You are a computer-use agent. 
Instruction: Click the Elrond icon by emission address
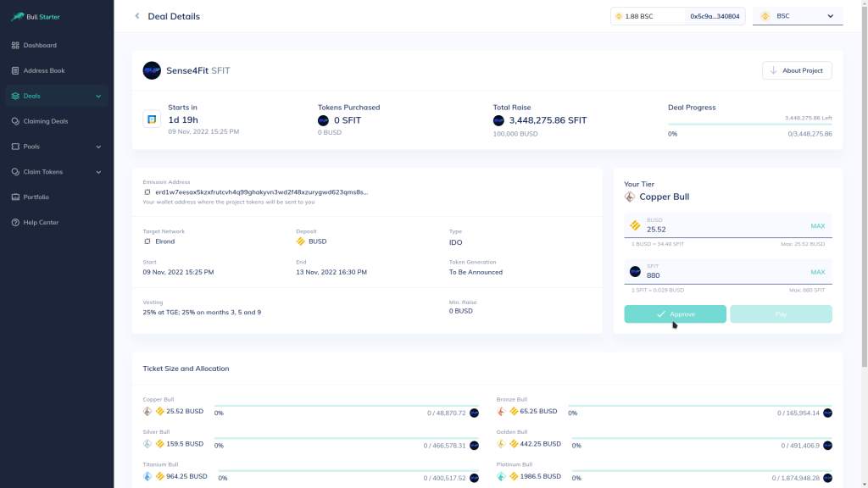(x=147, y=192)
